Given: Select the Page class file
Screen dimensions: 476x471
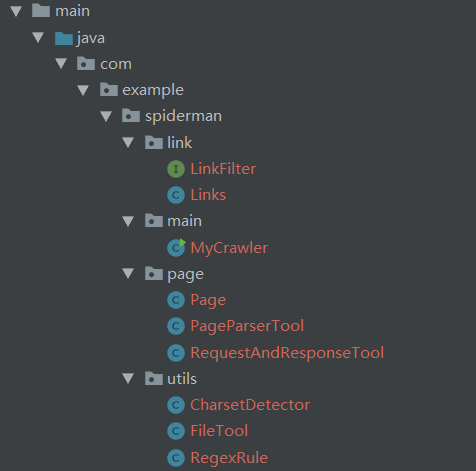Looking at the screenshot, I should click(208, 300).
